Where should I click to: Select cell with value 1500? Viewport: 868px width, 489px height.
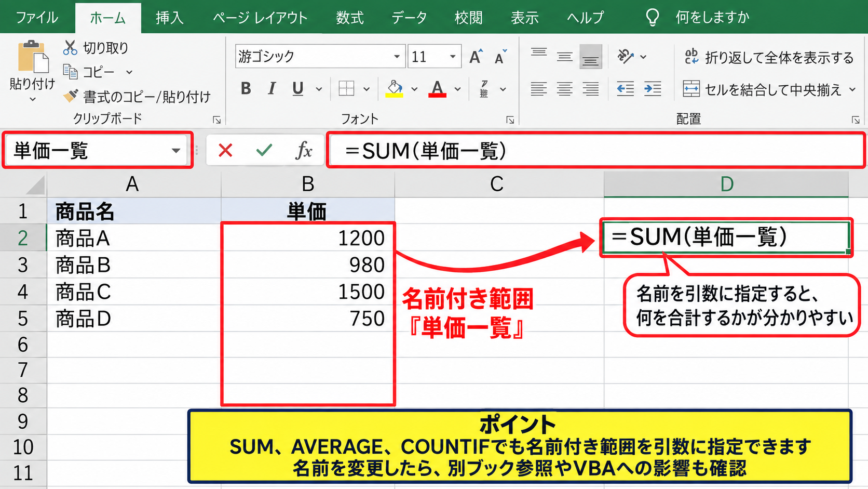tap(308, 292)
